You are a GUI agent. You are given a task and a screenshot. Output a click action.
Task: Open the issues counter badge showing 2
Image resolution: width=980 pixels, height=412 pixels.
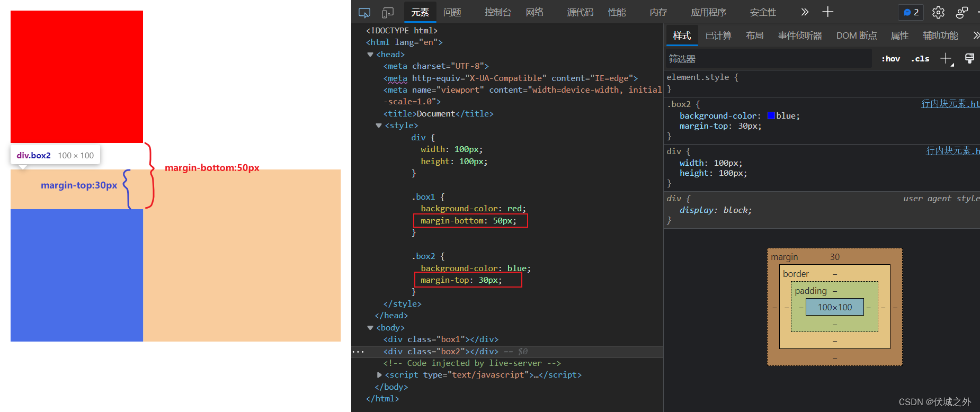click(x=911, y=12)
